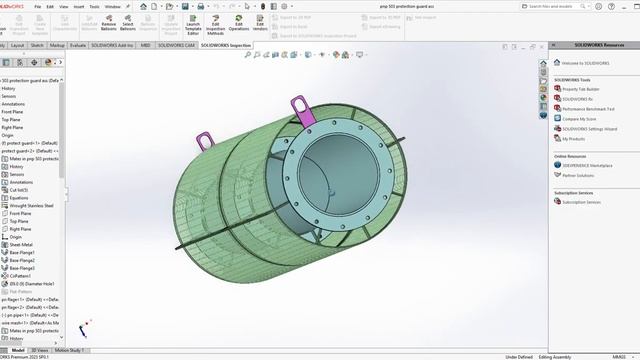The image size is (640, 360).
Task: Click the Options gear icon
Action: tap(284, 7)
